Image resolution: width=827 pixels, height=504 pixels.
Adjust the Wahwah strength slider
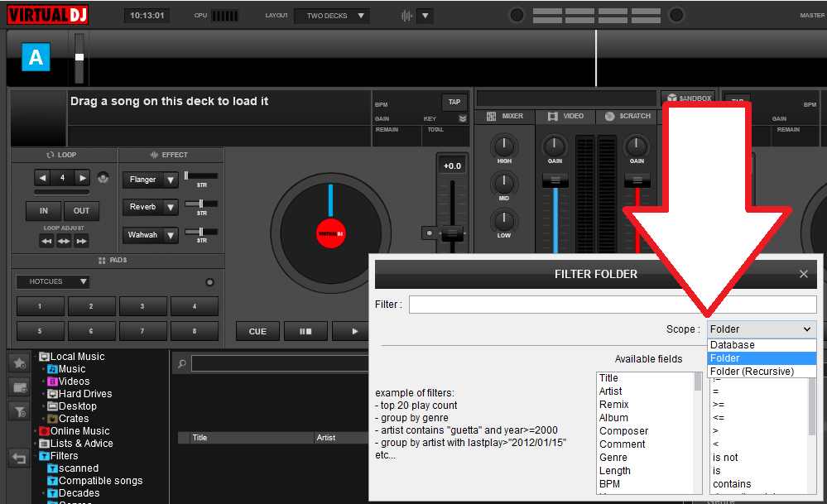201,232
